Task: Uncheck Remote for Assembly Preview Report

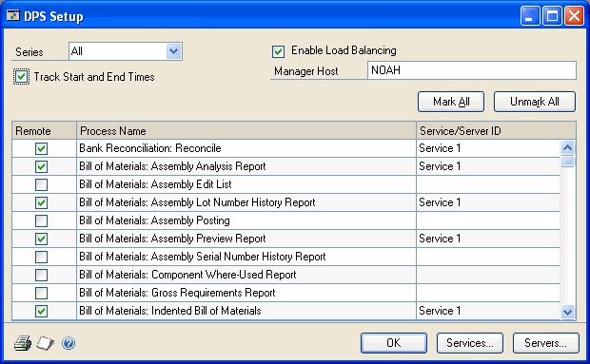Action: coord(41,239)
